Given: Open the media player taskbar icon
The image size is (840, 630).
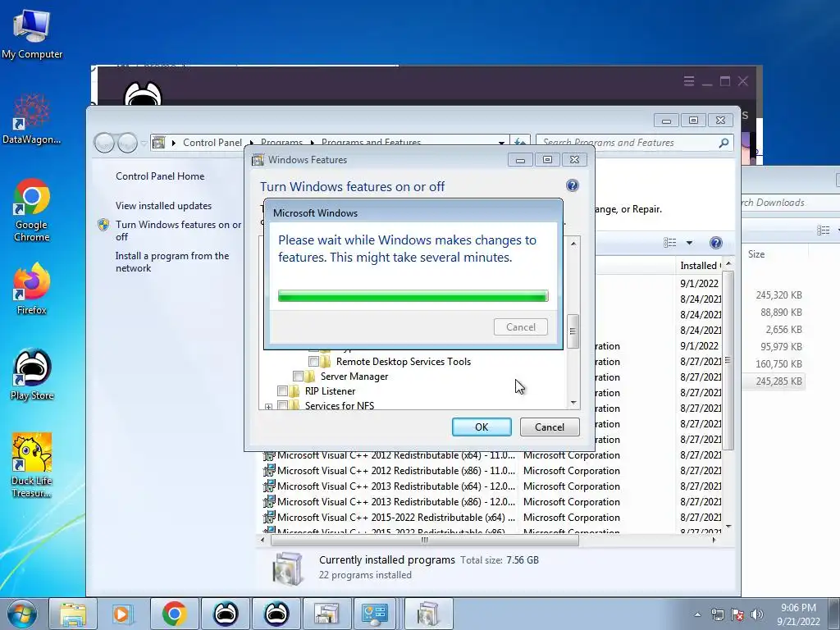Looking at the screenshot, I should (x=123, y=614).
